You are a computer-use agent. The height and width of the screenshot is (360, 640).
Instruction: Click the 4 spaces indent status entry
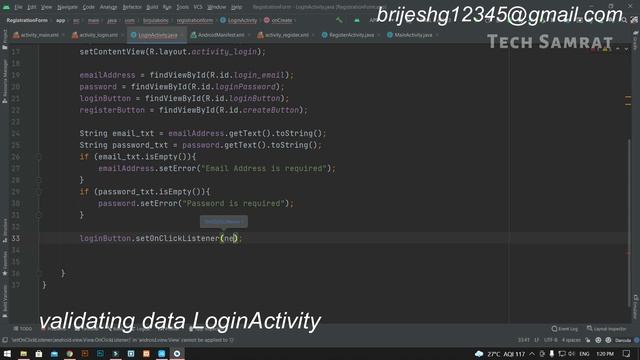[571, 340]
